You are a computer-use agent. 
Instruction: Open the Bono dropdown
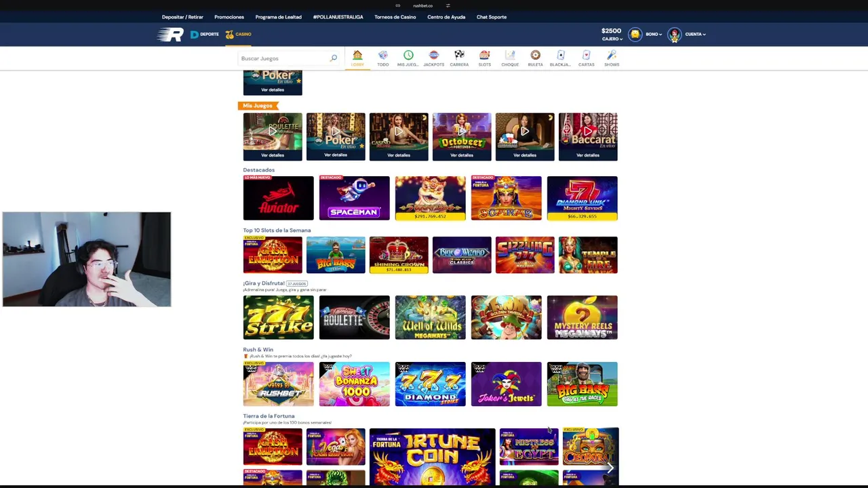(654, 35)
